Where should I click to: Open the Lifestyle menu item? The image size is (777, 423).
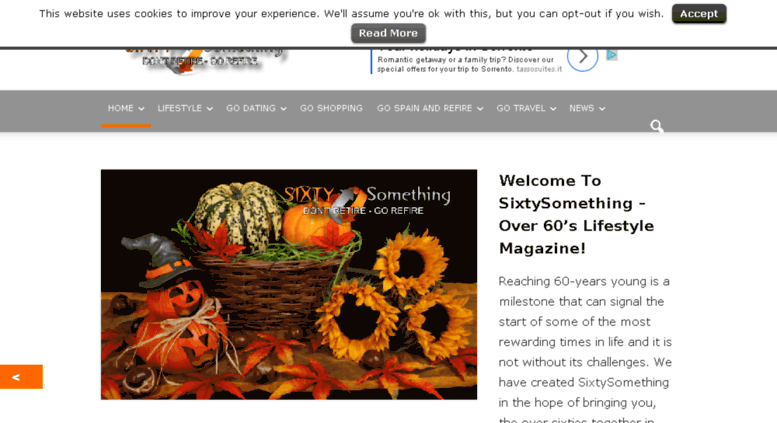179,108
